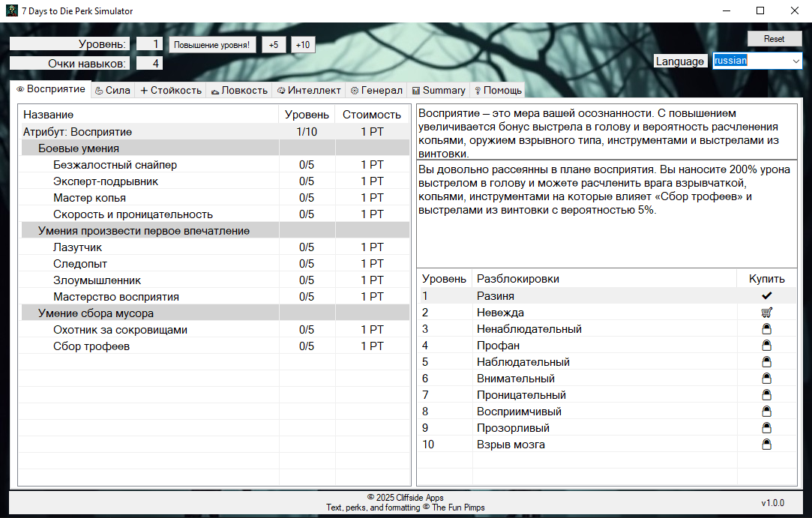Select the Мастер копья perk
The image size is (812, 518).
pyautogui.click(x=214, y=198)
